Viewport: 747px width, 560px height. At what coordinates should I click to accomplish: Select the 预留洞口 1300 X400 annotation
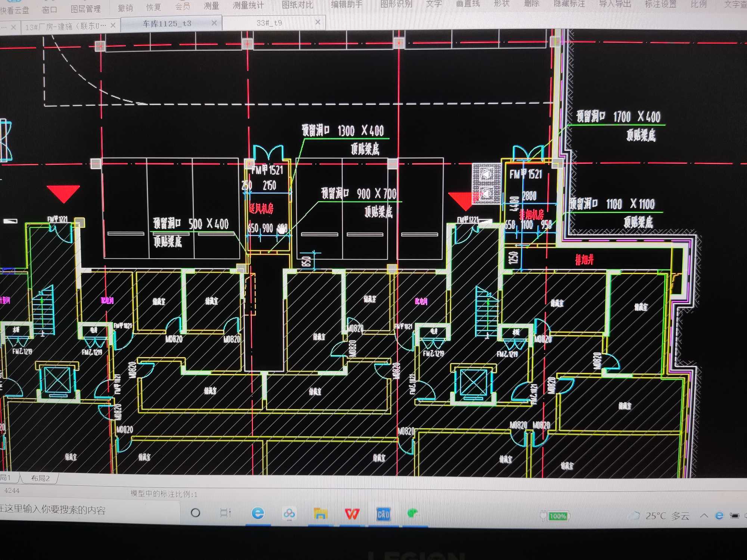pyautogui.click(x=343, y=131)
